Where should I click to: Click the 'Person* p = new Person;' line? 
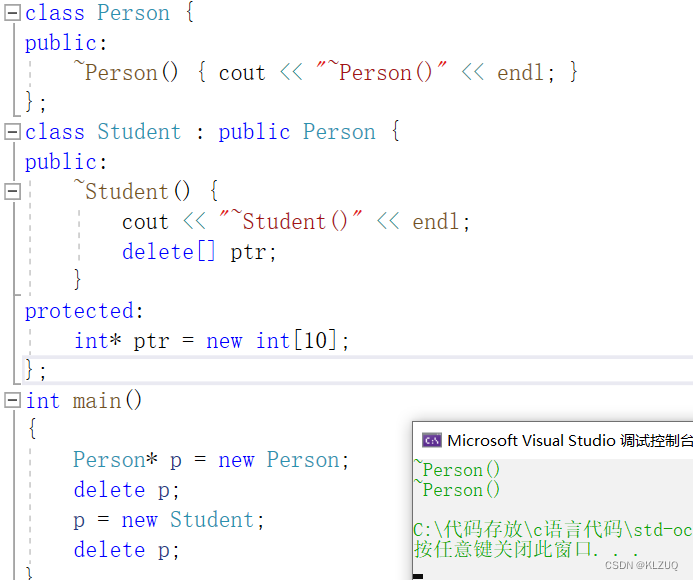211,460
